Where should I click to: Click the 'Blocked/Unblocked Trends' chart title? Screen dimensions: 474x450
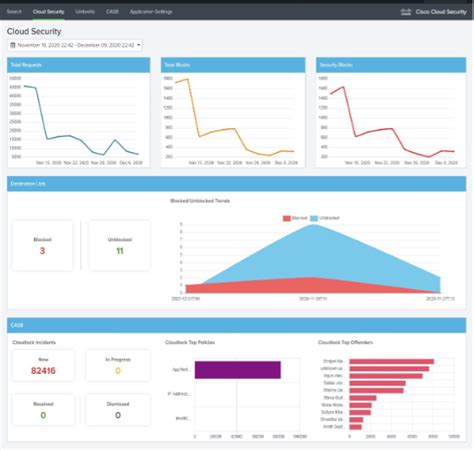pos(200,201)
